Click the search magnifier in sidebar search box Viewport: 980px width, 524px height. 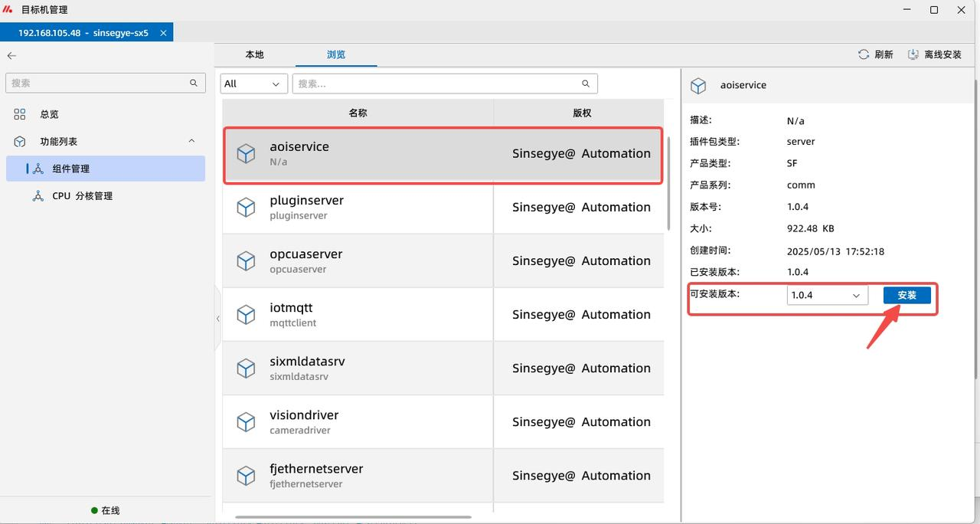pos(194,83)
